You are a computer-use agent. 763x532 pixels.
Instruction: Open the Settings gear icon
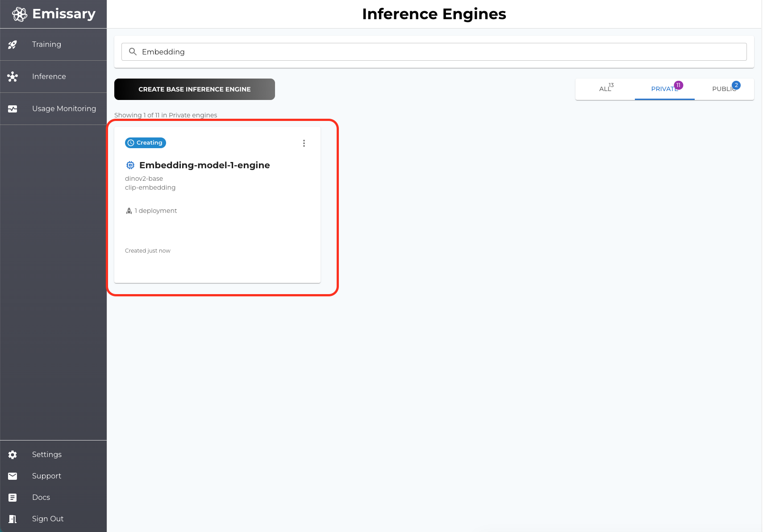(13, 454)
